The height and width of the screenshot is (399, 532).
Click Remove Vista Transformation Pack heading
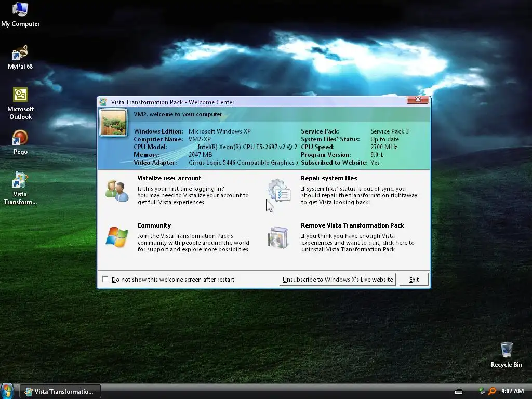tap(353, 225)
